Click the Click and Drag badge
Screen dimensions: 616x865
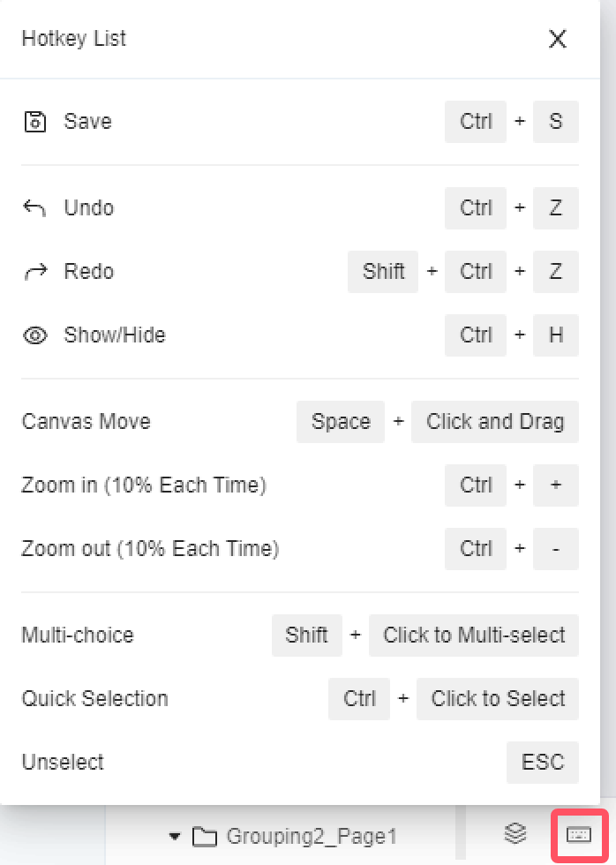tap(494, 422)
